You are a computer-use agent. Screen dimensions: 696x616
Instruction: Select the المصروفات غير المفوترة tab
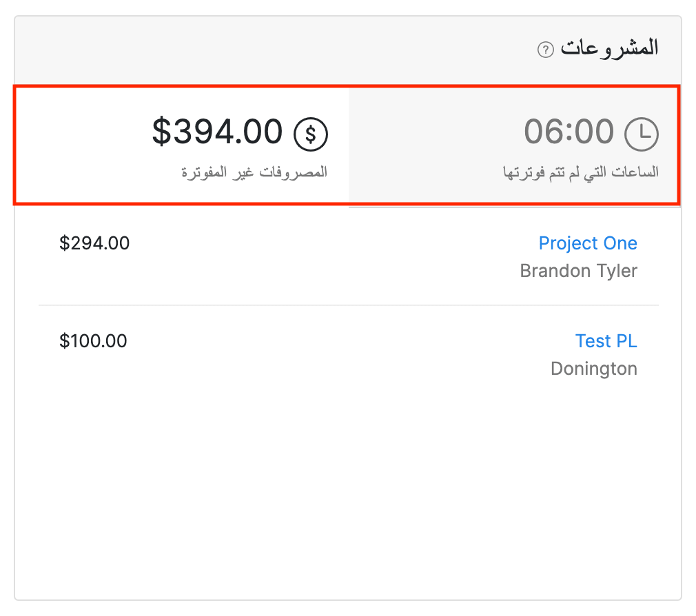tap(181, 145)
